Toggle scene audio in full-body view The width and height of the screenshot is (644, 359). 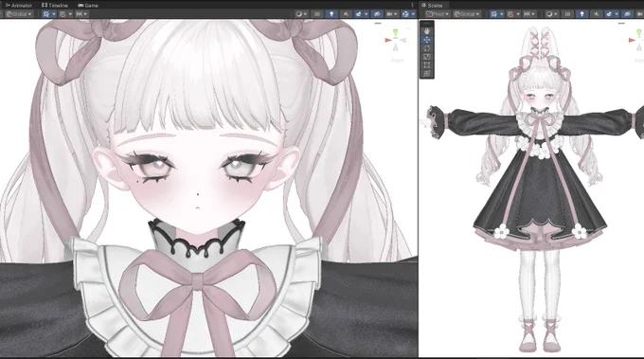pyautogui.click(x=597, y=14)
